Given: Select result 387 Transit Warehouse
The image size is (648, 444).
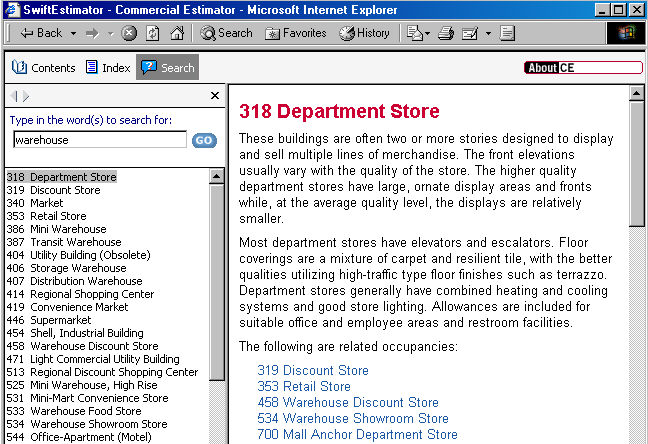Looking at the screenshot, I should click(64, 242).
